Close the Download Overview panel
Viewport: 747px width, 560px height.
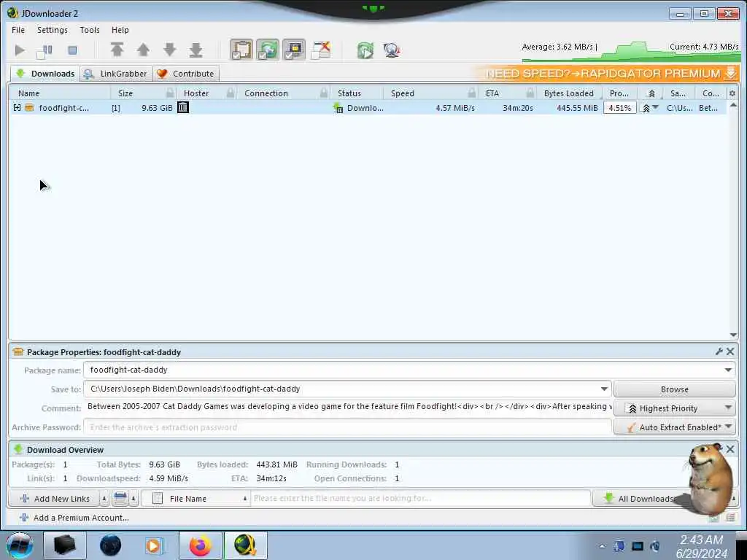click(730, 449)
